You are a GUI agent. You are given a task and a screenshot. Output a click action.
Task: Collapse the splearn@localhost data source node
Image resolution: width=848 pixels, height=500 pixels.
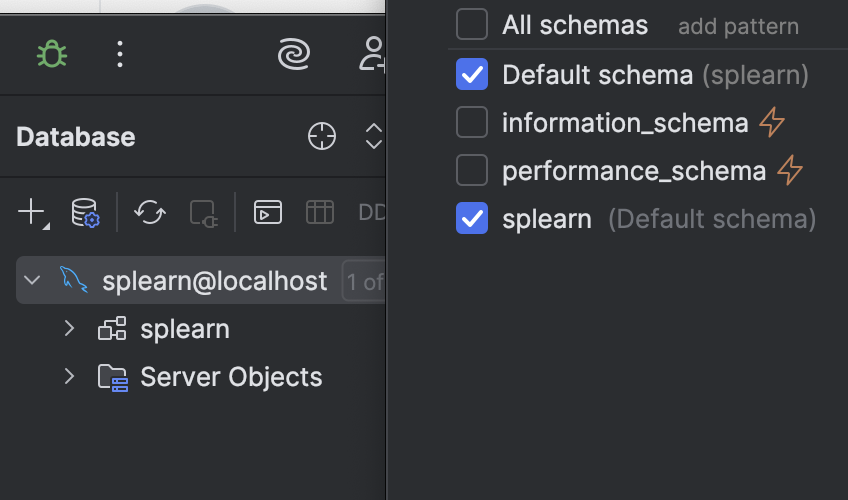point(32,280)
